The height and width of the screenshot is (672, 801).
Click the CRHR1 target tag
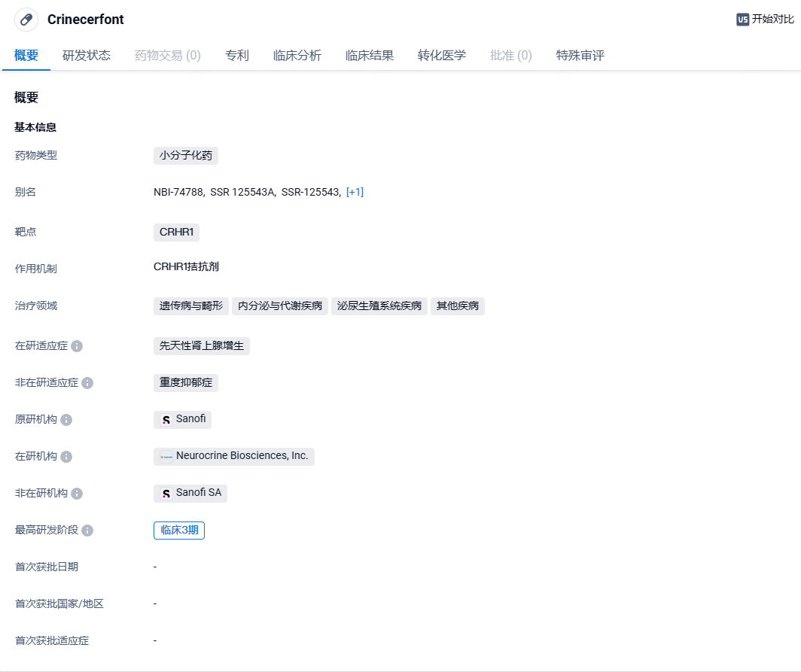(176, 233)
